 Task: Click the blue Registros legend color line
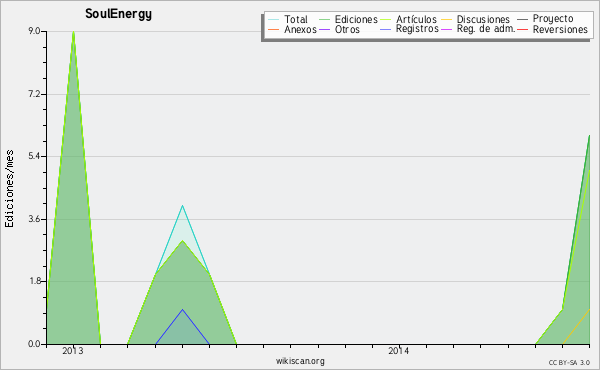pos(386,29)
